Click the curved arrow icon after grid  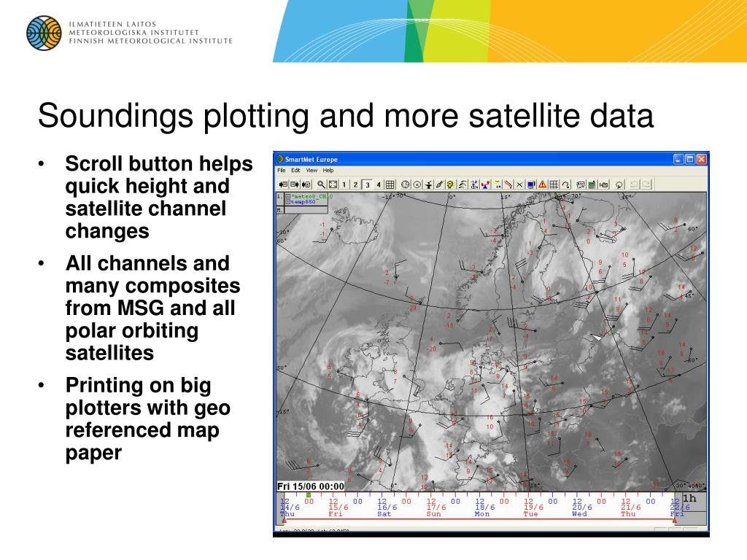(x=565, y=184)
